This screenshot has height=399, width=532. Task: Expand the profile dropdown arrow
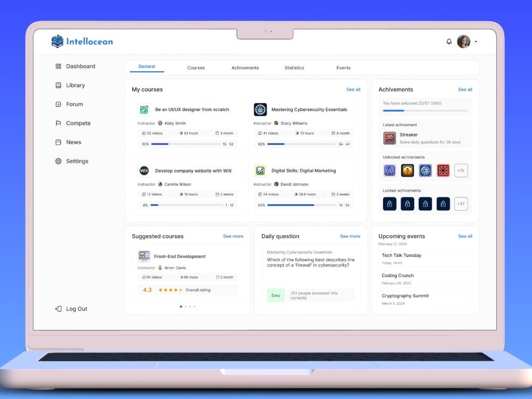point(476,41)
